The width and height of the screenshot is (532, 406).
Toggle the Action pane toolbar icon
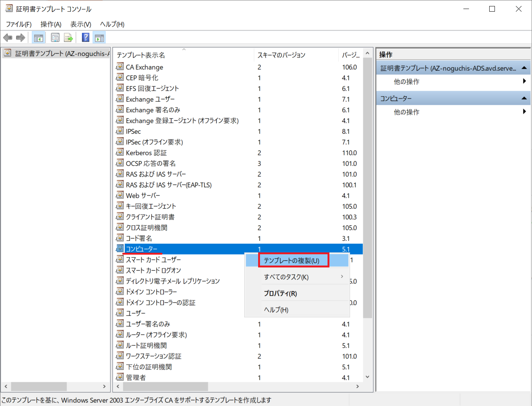coord(99,38)
